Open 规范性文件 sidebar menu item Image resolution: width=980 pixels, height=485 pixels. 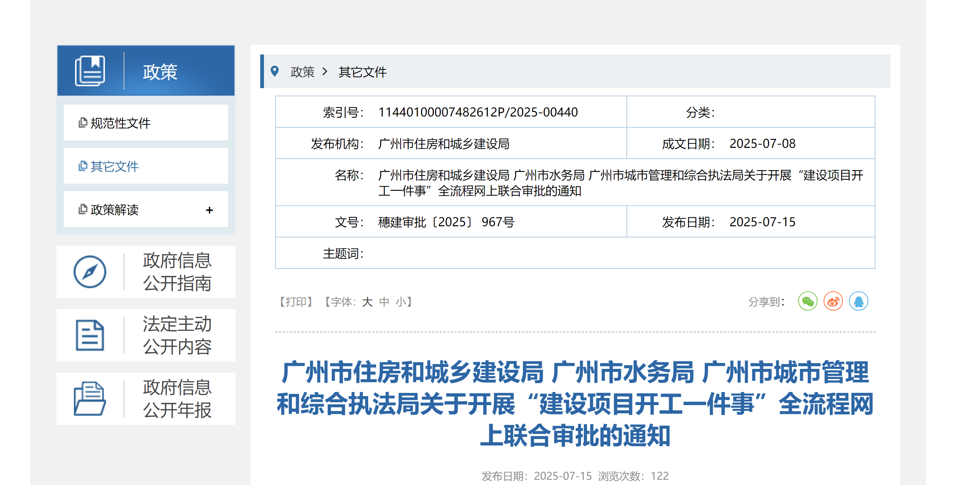(146, 122)
